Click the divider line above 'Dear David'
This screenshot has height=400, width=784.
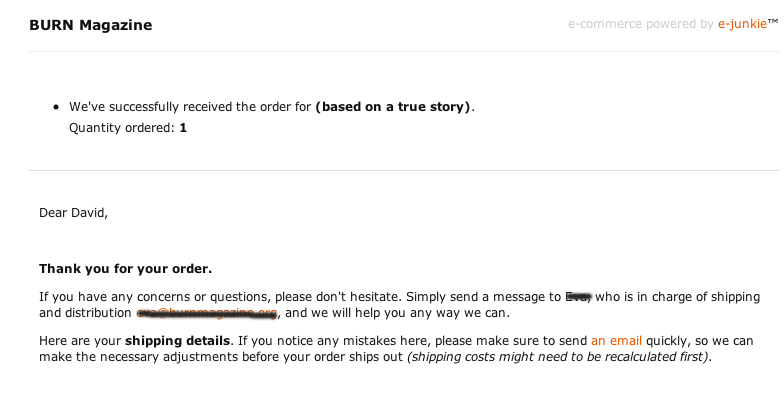pyautogui.click(x=400, y=171)
